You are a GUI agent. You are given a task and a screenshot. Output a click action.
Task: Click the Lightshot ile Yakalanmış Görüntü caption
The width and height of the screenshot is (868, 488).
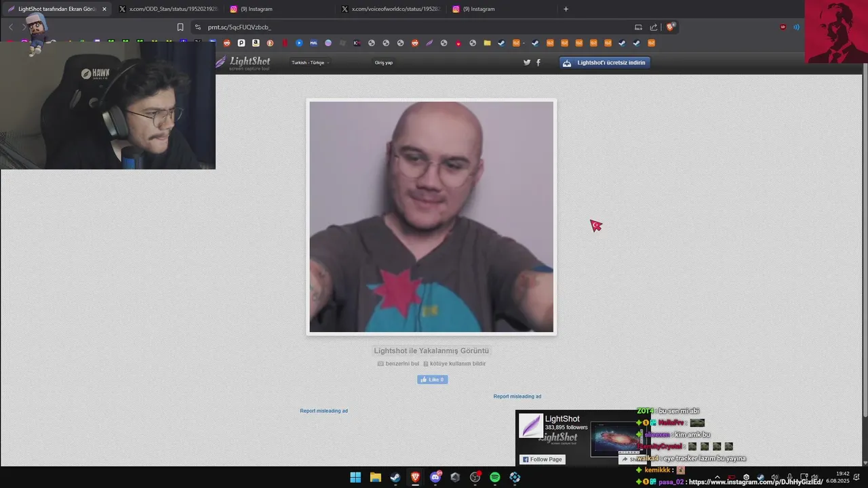(431, 350)
